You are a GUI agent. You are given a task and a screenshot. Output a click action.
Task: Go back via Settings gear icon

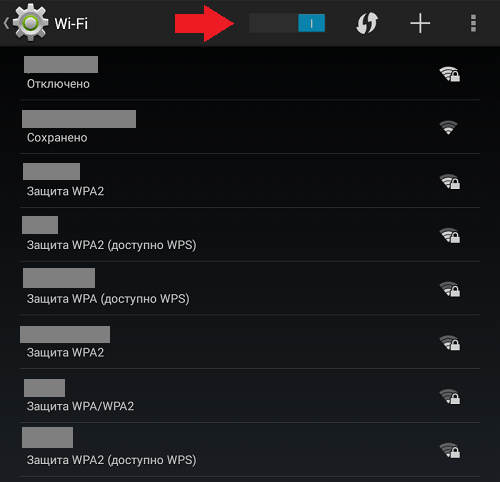tap(30, 23)
